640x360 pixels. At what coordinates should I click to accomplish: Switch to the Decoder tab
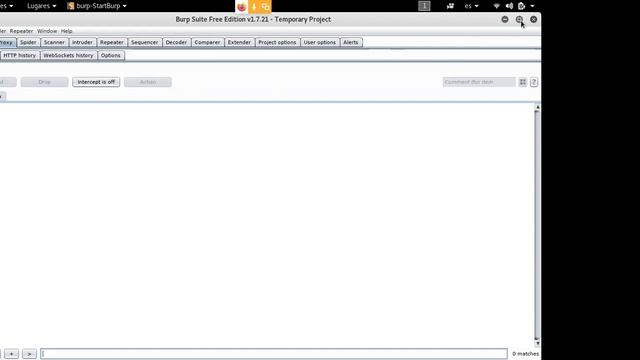(176, 42)
